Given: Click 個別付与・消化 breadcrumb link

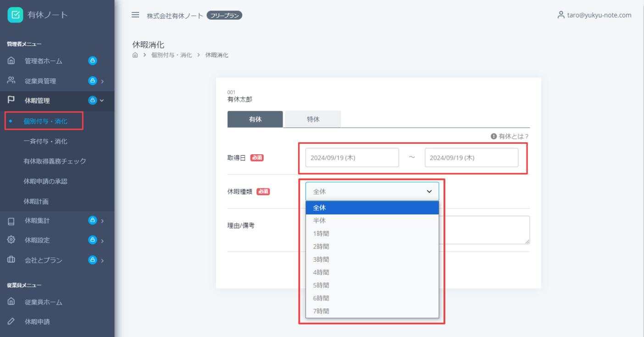Looking at the screenshot, I should [x=172, y=55].
